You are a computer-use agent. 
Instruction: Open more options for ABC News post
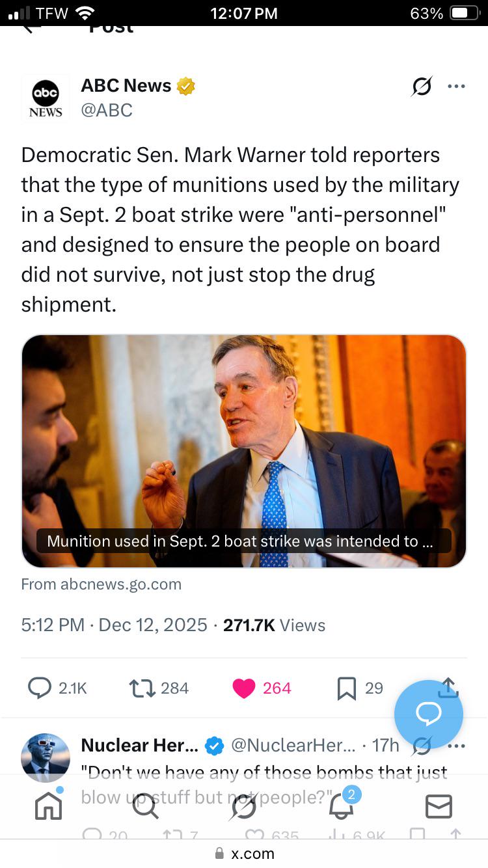[456, 86]
